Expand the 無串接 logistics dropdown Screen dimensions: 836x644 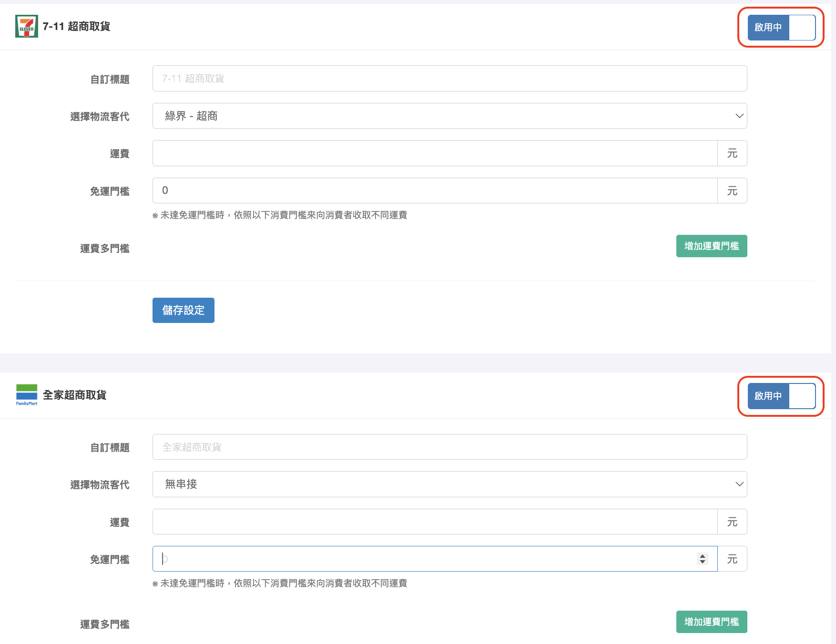[449, 484]
